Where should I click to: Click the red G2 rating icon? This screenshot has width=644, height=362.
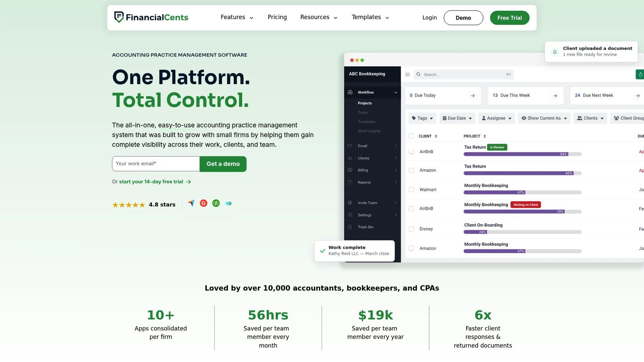click(x=204, y=203)
